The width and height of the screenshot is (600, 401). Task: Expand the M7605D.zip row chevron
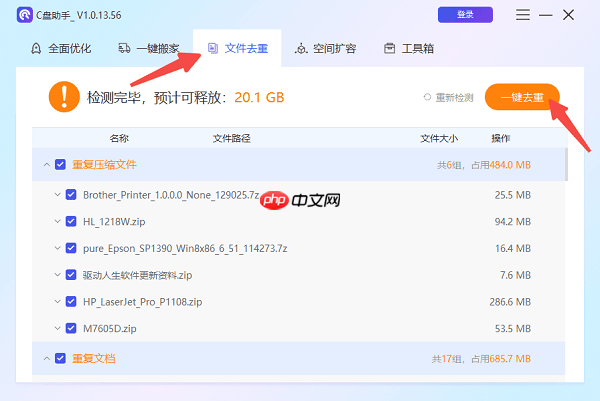pyautogui.click(x=57, y=328)
